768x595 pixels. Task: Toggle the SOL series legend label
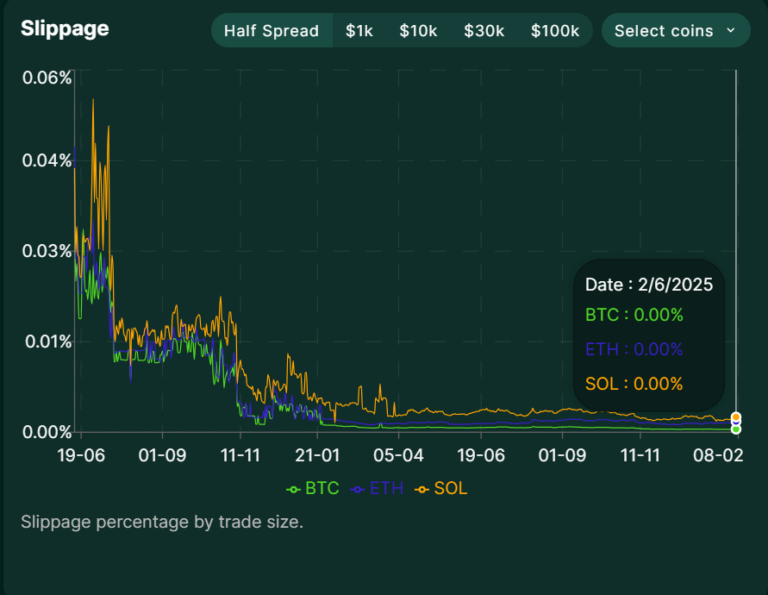[450, 489]
